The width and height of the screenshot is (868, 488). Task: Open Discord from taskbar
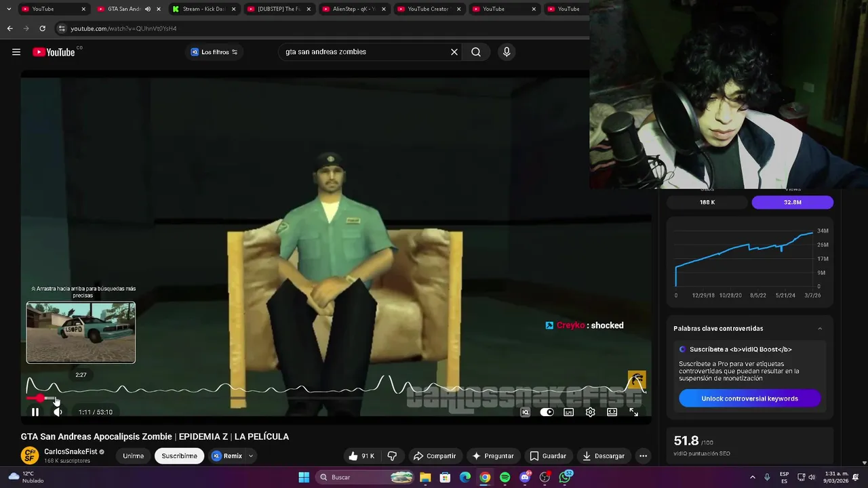point(525,477)
